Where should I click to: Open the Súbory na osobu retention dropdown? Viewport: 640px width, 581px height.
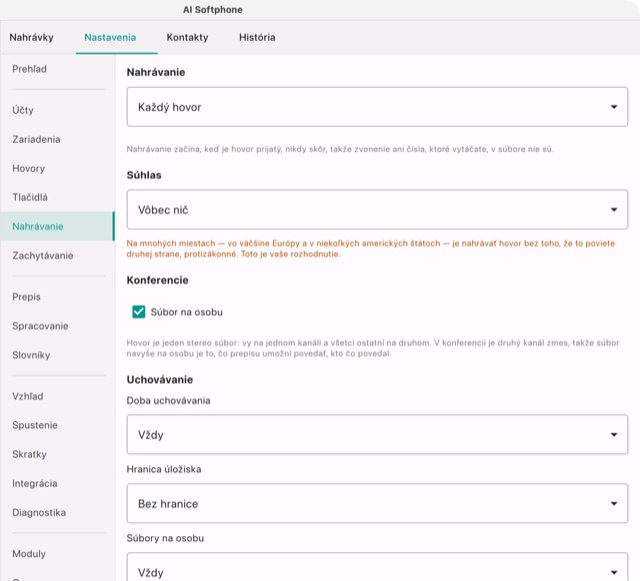click(x=377, y=567)
